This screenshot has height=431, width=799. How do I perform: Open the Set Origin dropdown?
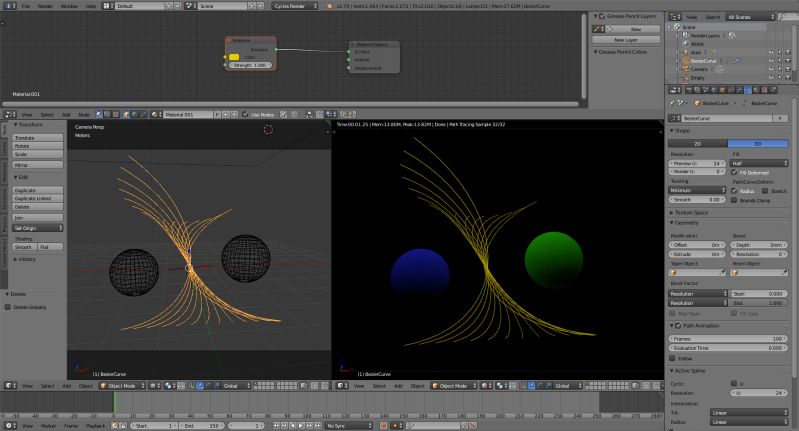click(38, 228)
